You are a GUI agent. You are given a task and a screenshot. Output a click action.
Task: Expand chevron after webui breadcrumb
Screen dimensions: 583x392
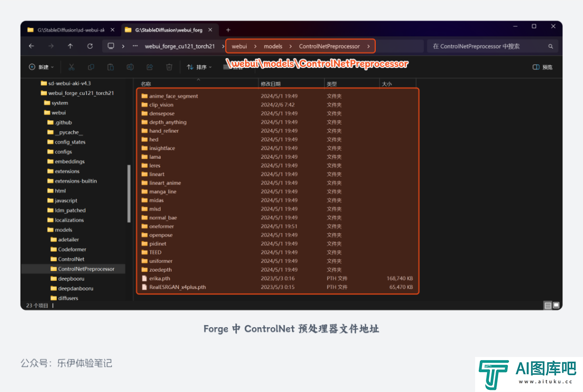click(x=255, y=46)
